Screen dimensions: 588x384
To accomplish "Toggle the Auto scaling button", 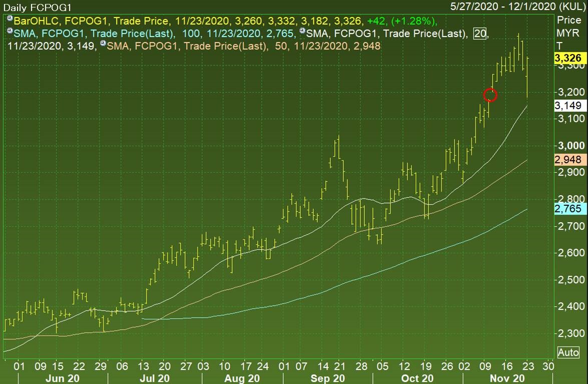I will (568, 352).
